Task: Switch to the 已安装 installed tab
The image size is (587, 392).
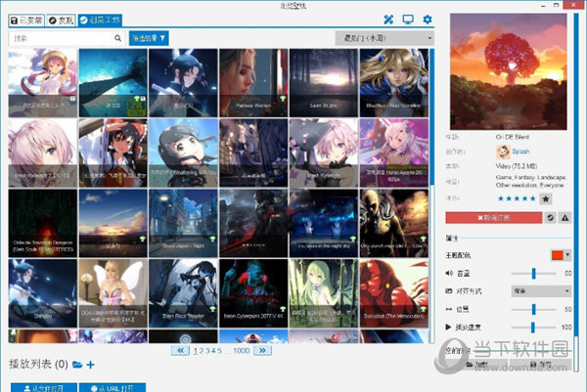Action: coord(26,21)
